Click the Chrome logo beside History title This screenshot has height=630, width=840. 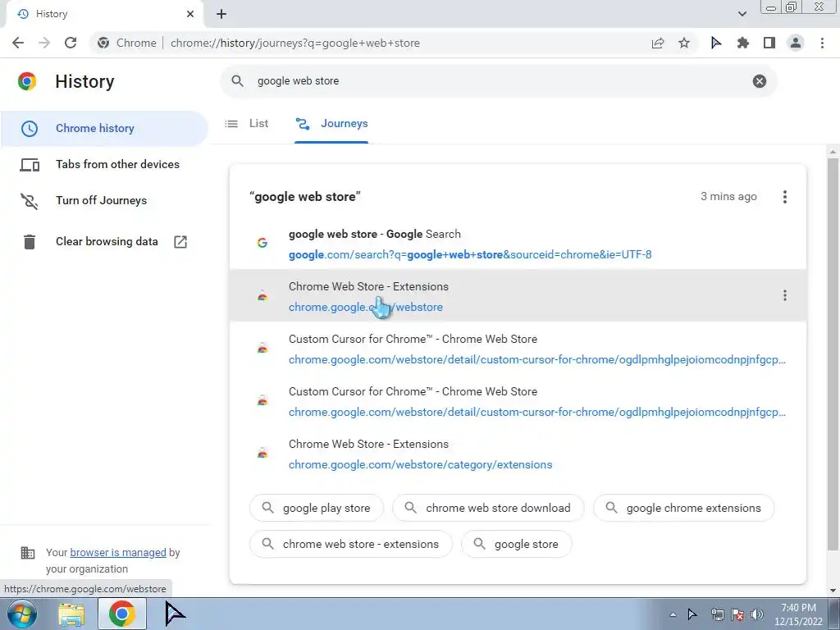coord(27,81)
